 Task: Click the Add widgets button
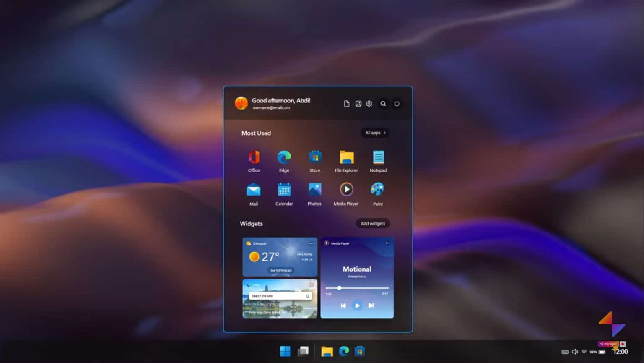373,223
